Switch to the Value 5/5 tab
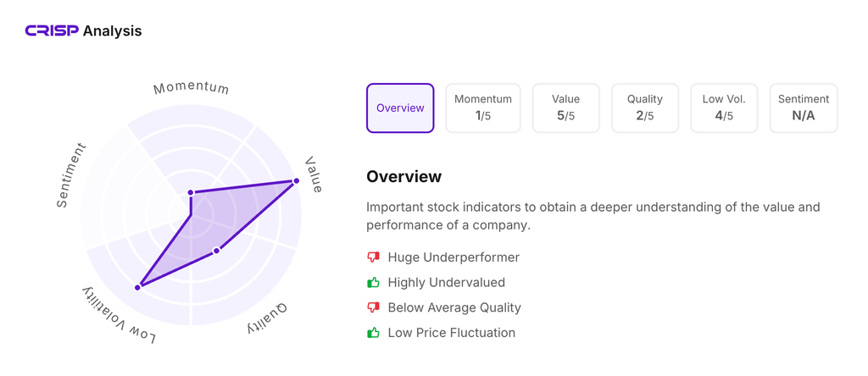The height and width of the screenshot is (376, 868). [x=565, y=108]
